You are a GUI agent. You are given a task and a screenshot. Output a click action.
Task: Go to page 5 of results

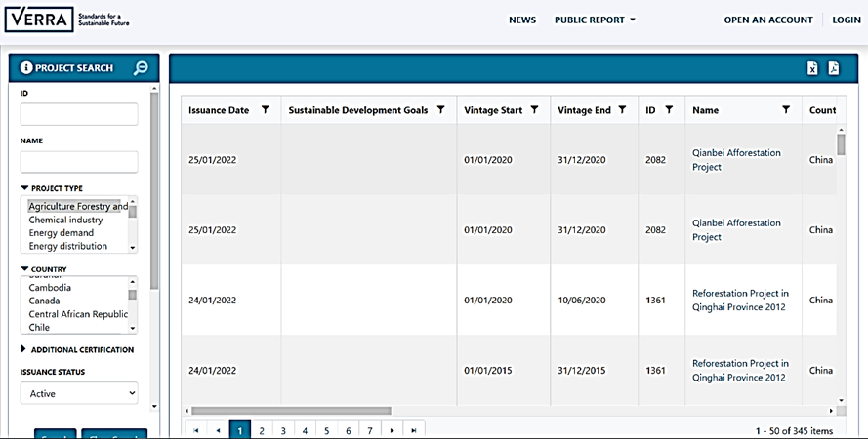pos(326,430)
